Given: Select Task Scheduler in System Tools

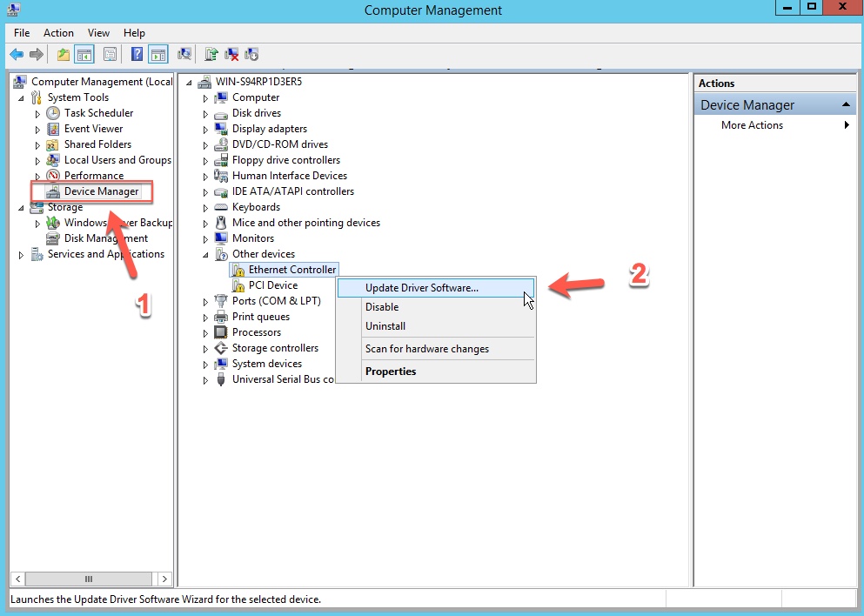Looking at the screenshot, I should coord(98,113).
